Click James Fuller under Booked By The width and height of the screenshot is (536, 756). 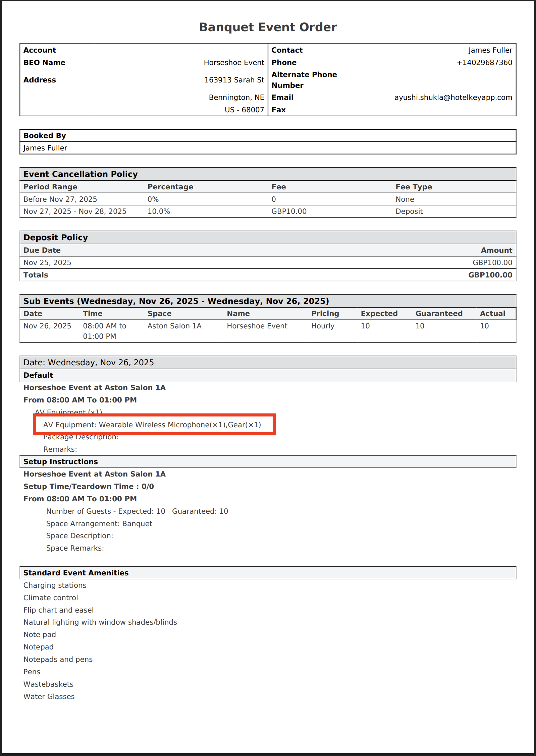(45, 148)
